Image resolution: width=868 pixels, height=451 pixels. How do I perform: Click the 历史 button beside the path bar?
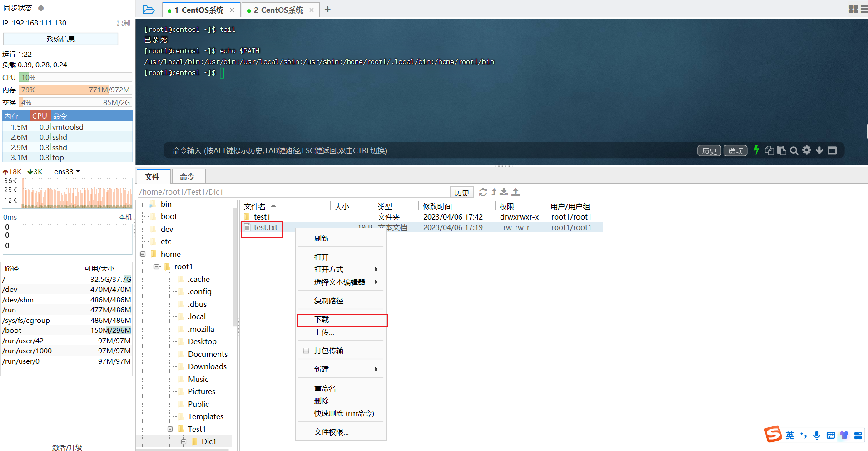[461, 193]
